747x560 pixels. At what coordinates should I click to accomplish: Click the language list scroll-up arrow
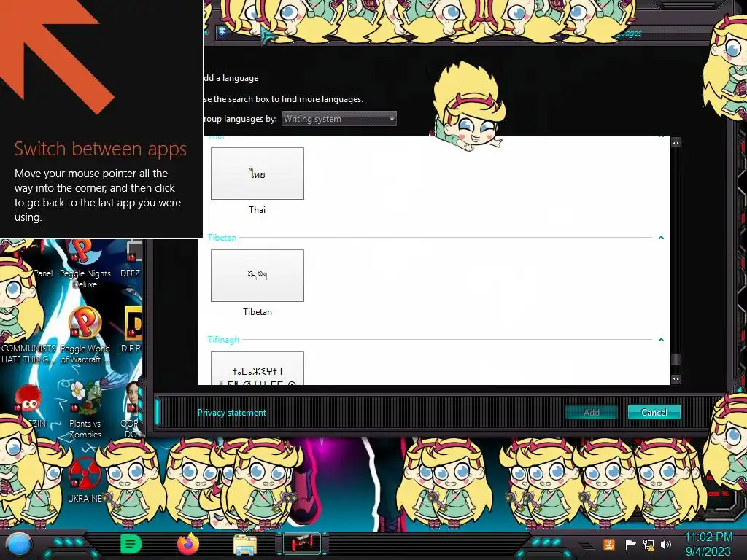point(676,142)
